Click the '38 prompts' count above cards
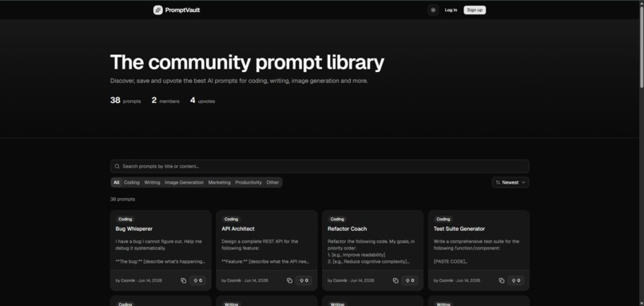Viewport: 644px width, 306px height. (x=122, y=199)
